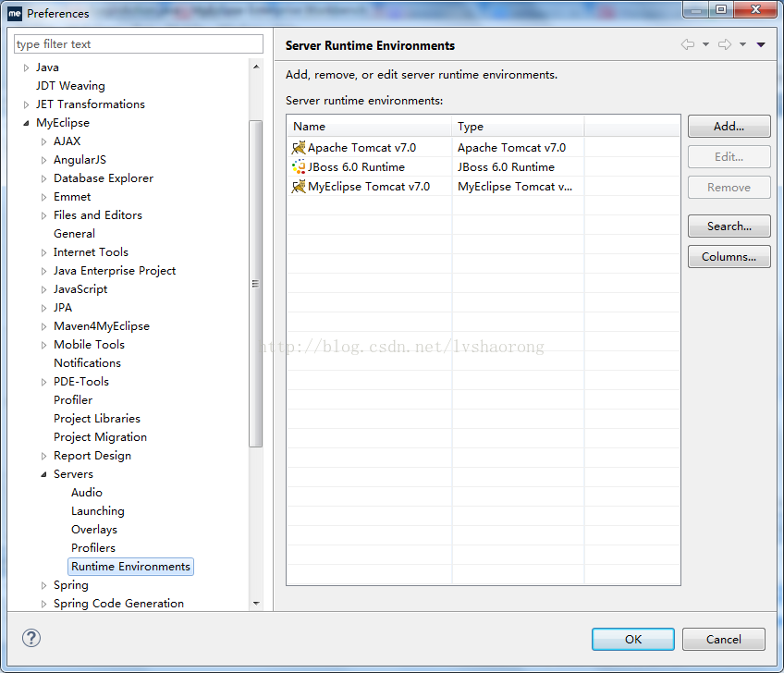Select the PDE-Tools tree item
The image size is (784, 673).
pos(81,382)
